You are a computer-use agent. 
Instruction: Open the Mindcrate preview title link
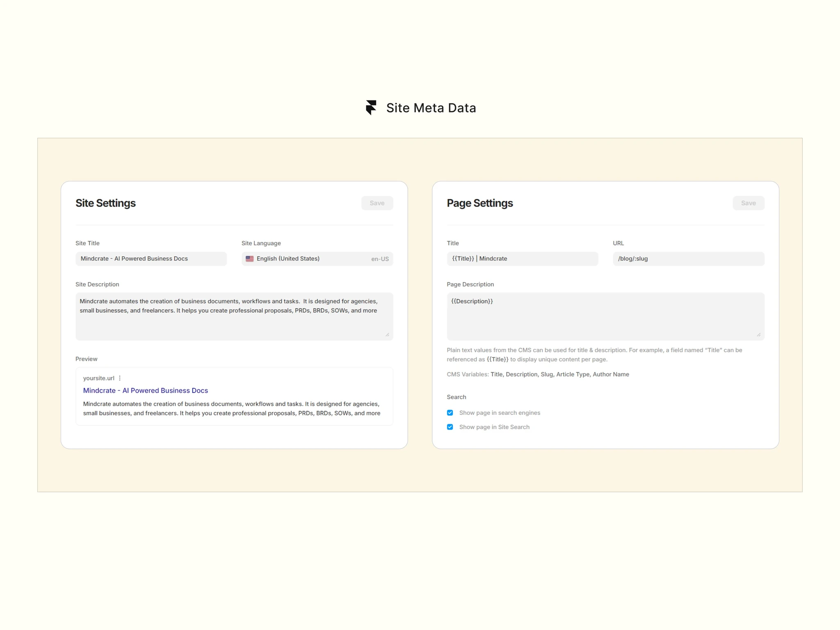(x=145, y=391)
